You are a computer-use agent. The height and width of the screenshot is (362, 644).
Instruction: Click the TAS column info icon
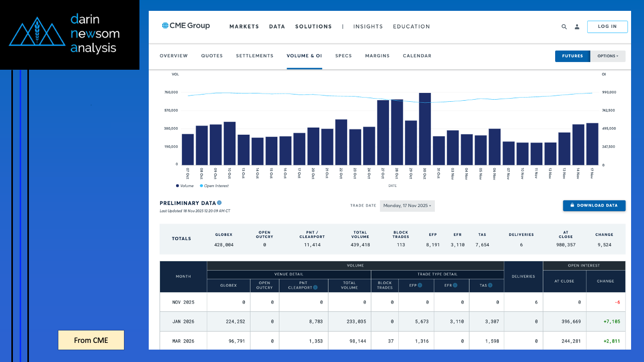point(490,285)
